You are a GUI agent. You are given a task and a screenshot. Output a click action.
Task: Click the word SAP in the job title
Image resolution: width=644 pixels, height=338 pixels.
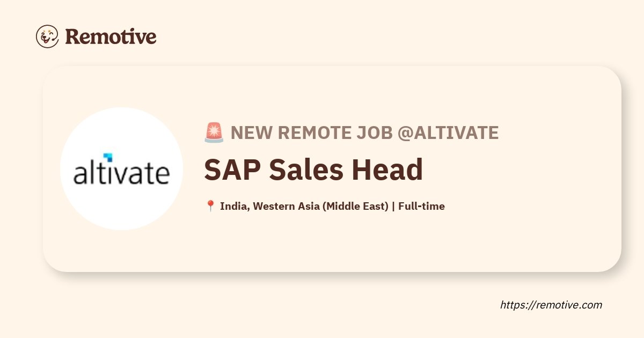[x=232, y=170]
